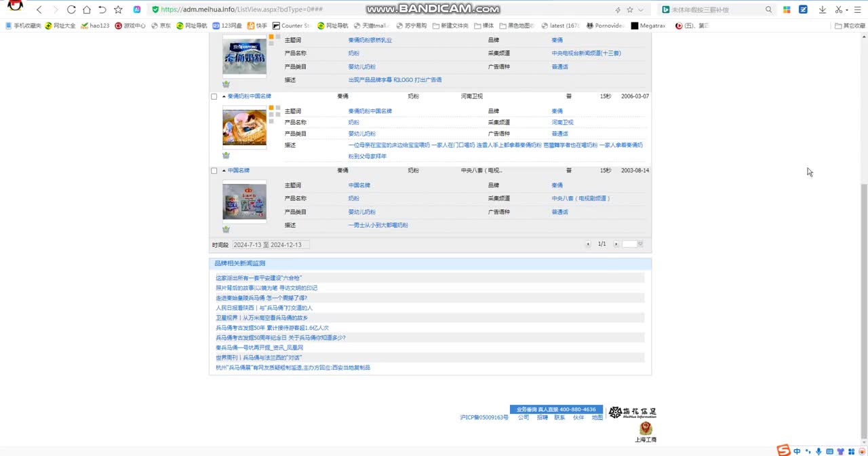This screenshot has height=456, width=868.
Task: Click basket icon under mother-baby thumbnail
Action: [x=226, y=155]
